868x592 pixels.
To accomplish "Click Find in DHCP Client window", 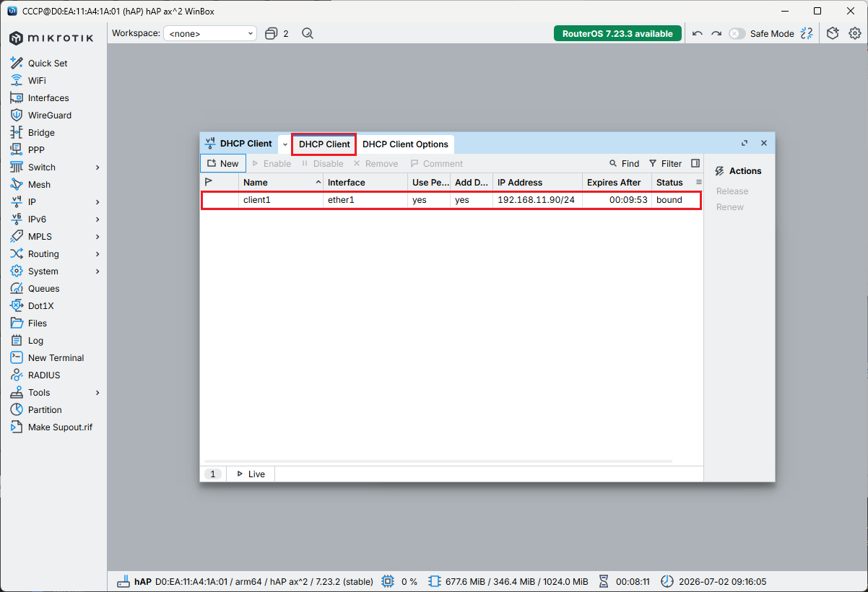I will 624,163.
